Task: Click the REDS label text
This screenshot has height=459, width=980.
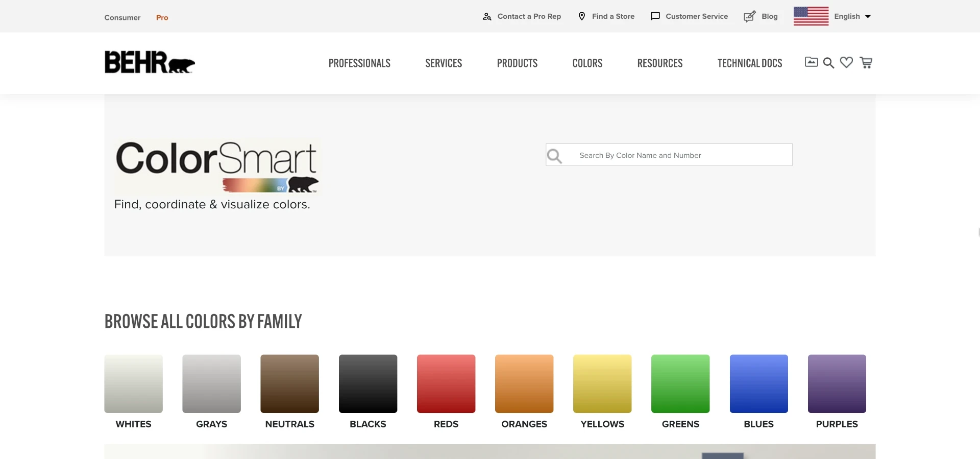Action: pyautogui.click(x=446, y=424)
